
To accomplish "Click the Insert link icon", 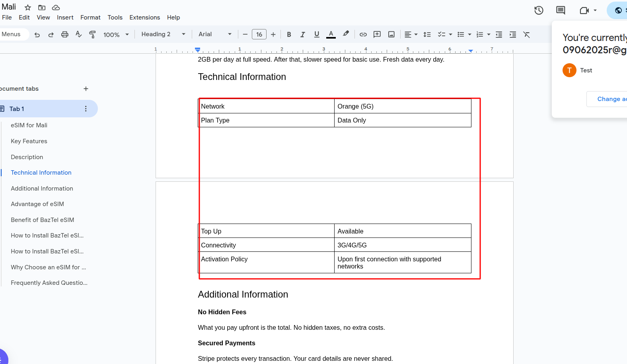I will (x=363, y=35).
